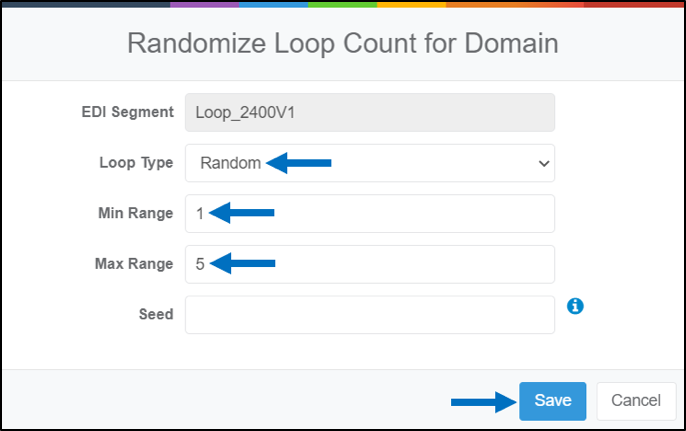Click the disabled EDI Segment field Loop_2400V1
The height and width of the screenshot is (431, 686).
pos(370,112)
